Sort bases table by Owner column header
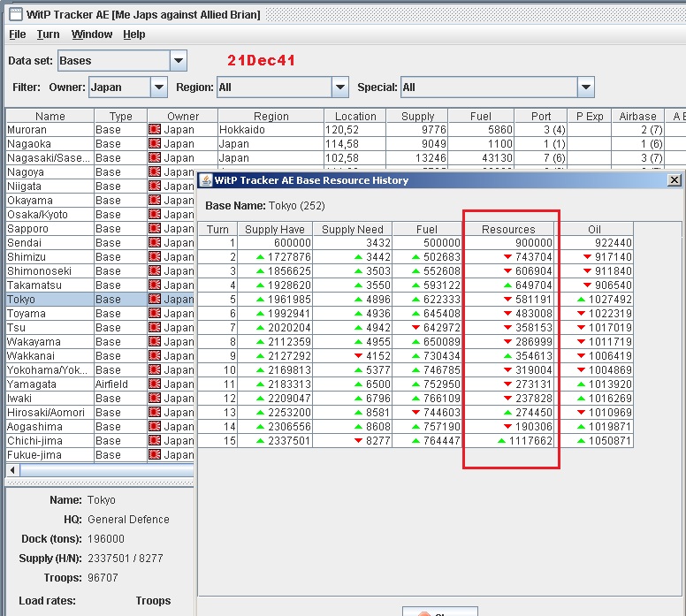This screenshot has width=686, height=616. pos(183,116)
